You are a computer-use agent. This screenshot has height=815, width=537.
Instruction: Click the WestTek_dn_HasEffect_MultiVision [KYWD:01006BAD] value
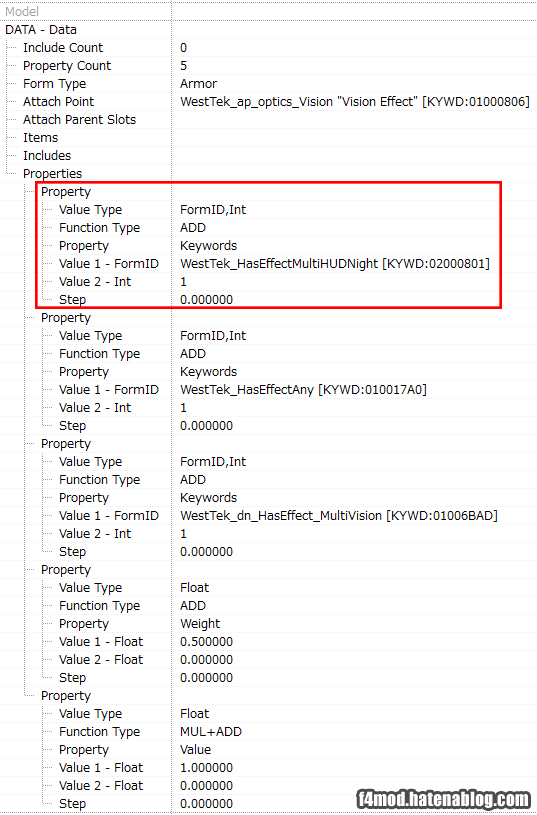point(339,516)
